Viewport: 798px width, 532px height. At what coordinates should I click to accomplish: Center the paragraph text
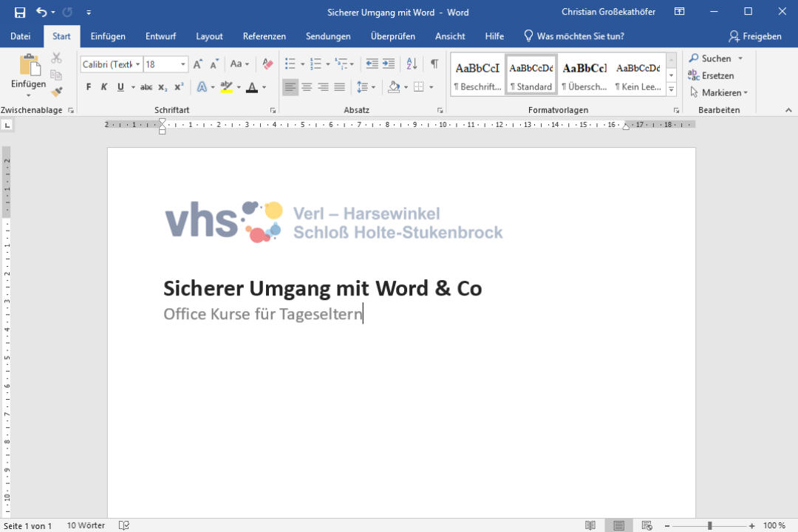(307, 87)
